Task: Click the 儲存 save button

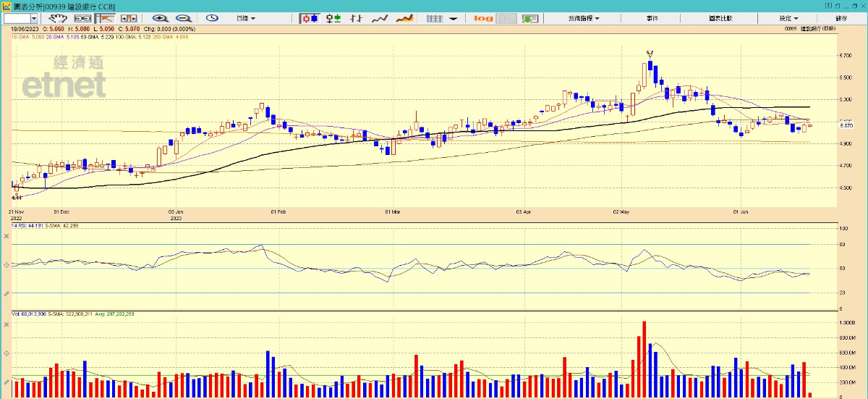Action: point(841,18)
